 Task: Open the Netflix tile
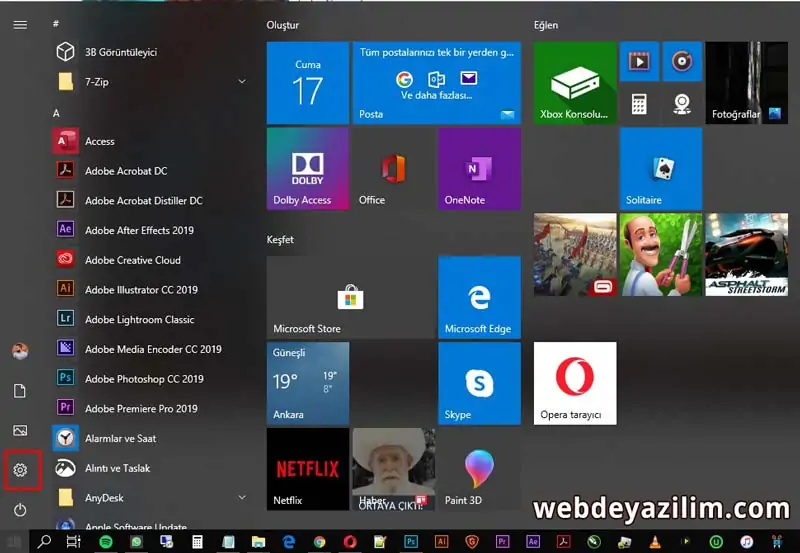pos(308,469)
